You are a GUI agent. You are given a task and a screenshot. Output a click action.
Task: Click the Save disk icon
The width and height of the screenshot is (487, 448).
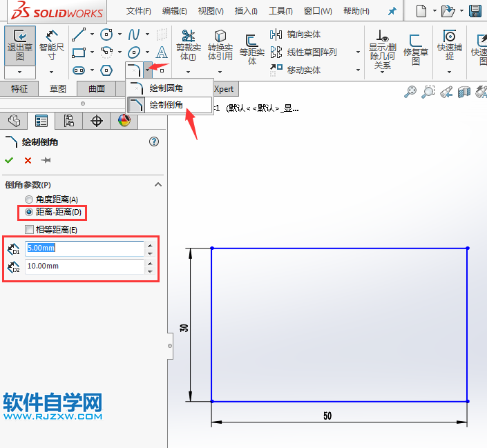pyautogui.click(x=475, y=11)
